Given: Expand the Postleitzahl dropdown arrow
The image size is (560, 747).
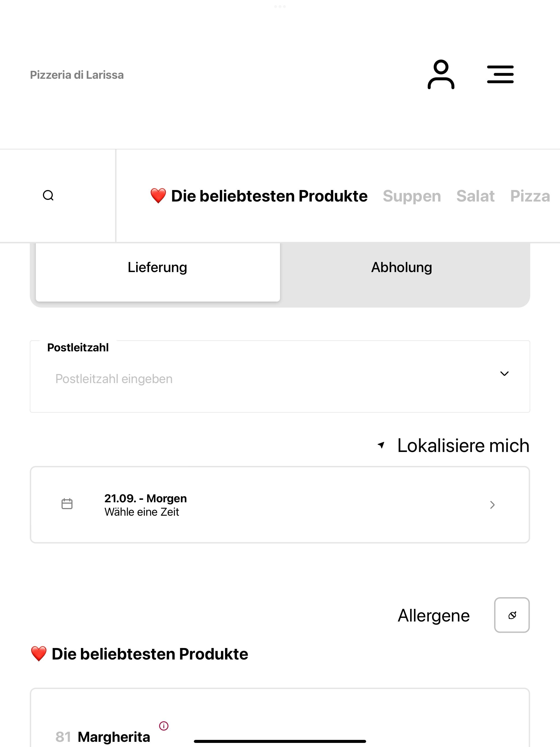Looking at the screenshot, I should point(504,373).
